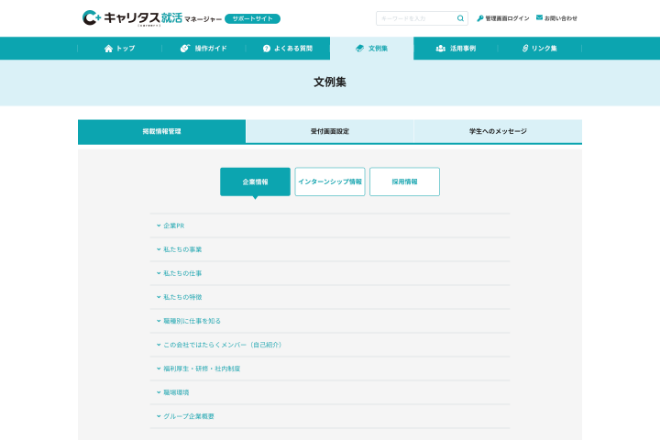Switch to the 受付画面設定 tab
The width and height of the screenshot is (660, 440).
coord(330,131)
